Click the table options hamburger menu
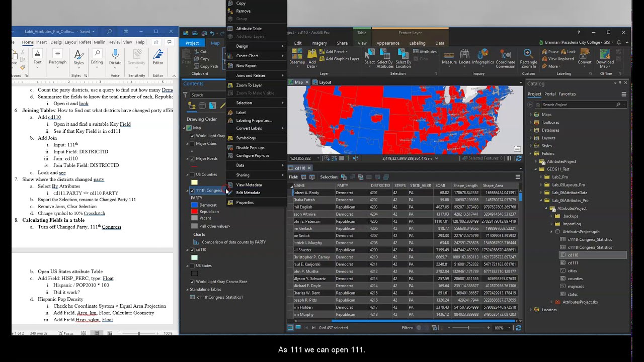 [x=518, y=177]
